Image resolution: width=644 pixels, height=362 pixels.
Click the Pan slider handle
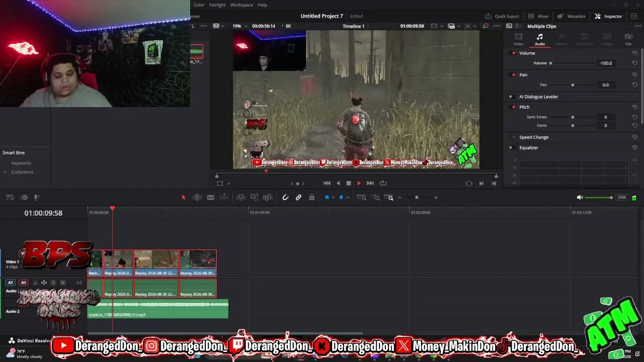coord(573,85)
